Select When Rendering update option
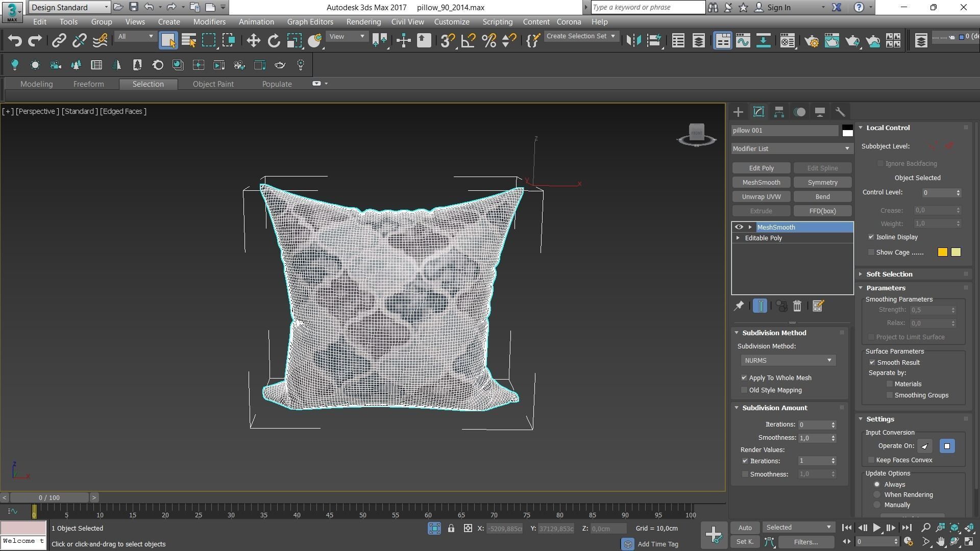This screenshot has width=980, height=551. (877, 495)
